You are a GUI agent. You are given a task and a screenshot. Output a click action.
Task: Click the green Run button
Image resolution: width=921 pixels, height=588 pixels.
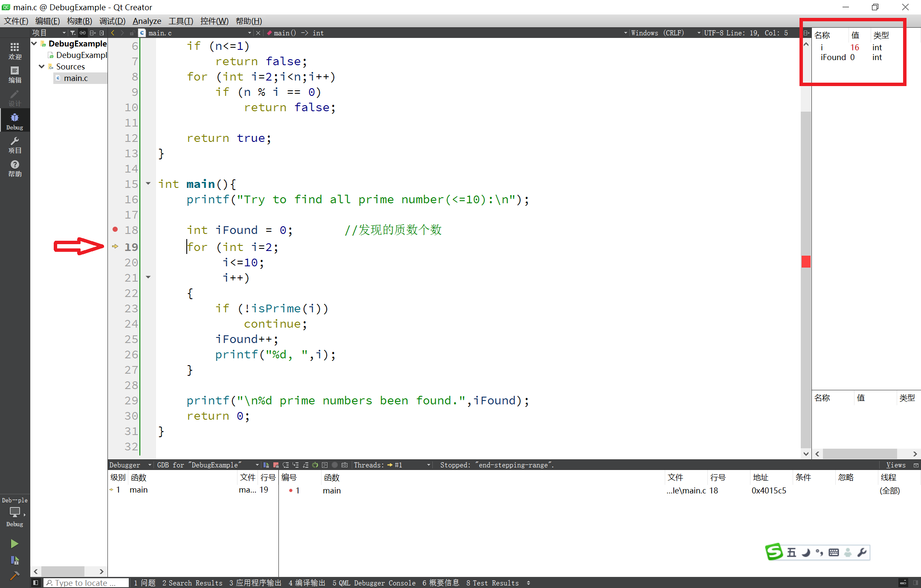pos(14,543)
